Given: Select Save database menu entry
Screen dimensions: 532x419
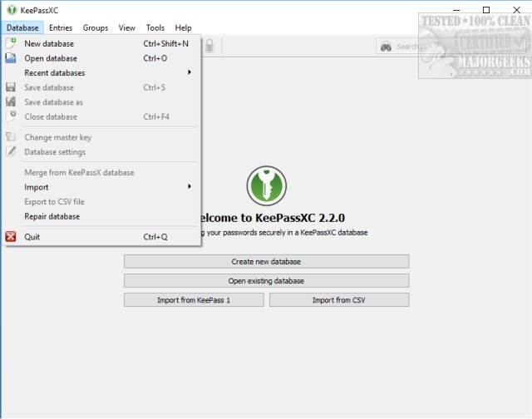Looking at the screenshot, I should 101,87.
